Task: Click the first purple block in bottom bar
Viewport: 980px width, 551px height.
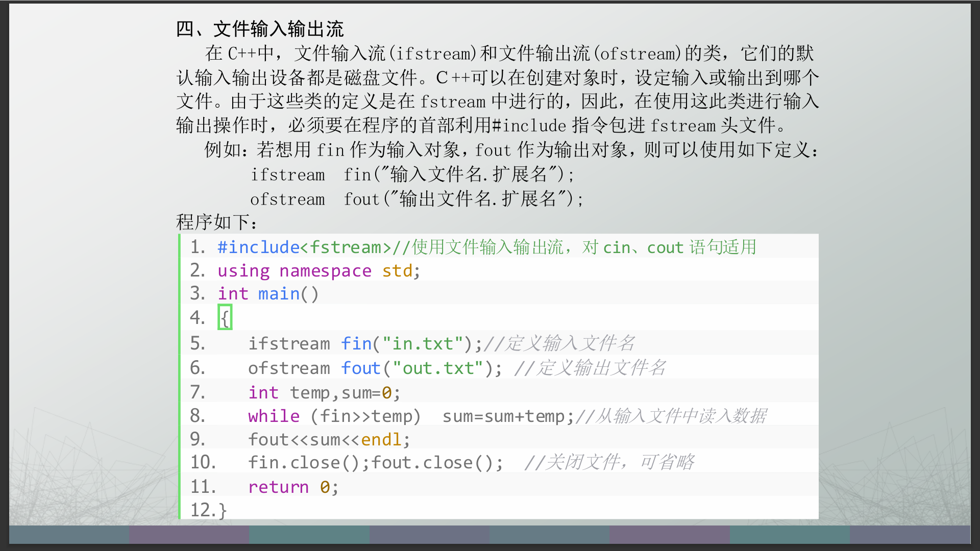Action: click(x=189, y=534)
